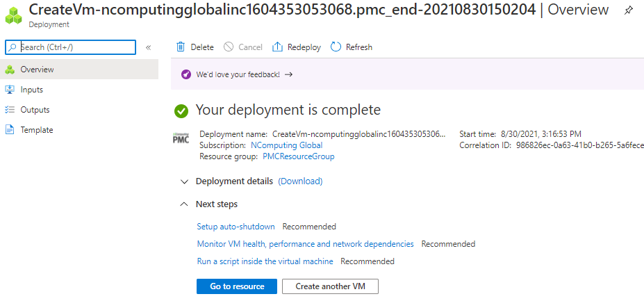Click Create another VM button
Image resolution: width=644 pixels, height=301 pixels.
pyautogui.click(x=330, y=286)
